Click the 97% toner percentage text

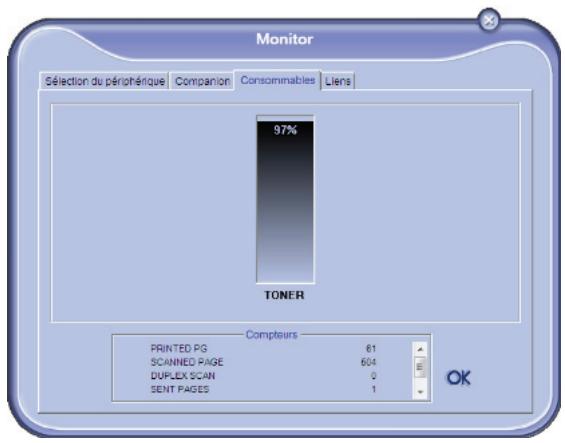pyautogui.click(x=285, y=130)
